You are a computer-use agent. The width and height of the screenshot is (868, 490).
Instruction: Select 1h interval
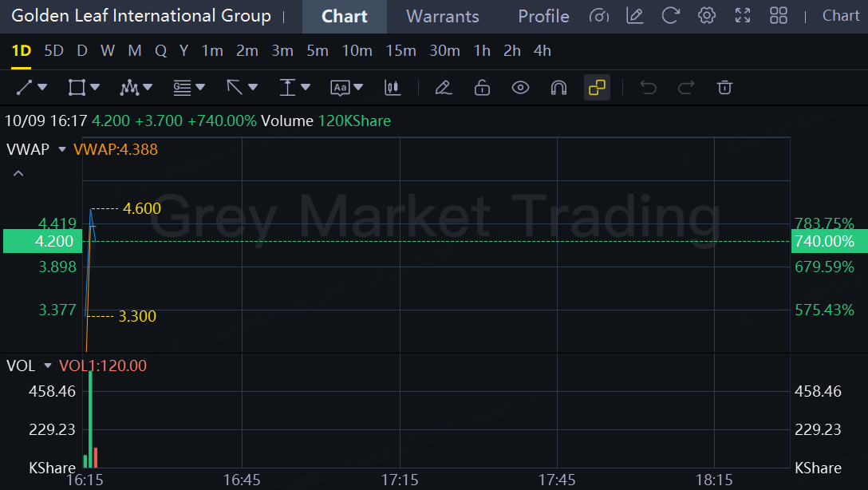482,51
